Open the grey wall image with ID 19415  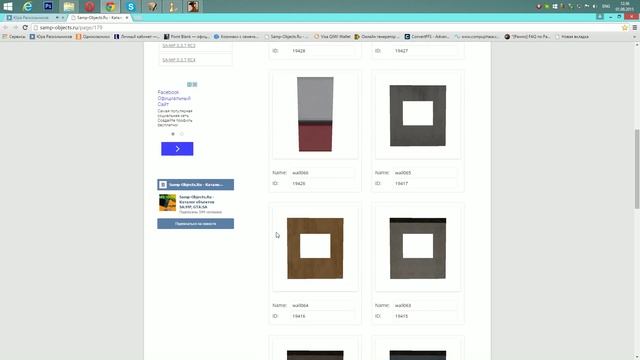point(418,248)
